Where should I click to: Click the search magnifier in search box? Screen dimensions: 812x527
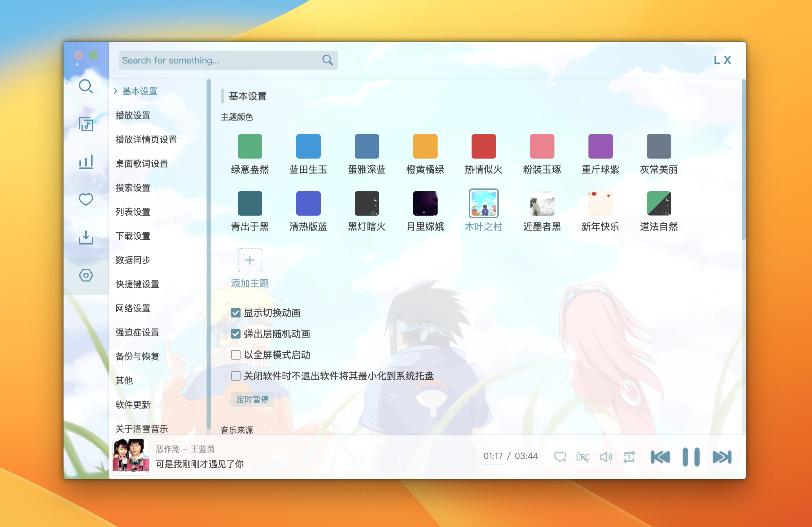click(x=327, y=60)
